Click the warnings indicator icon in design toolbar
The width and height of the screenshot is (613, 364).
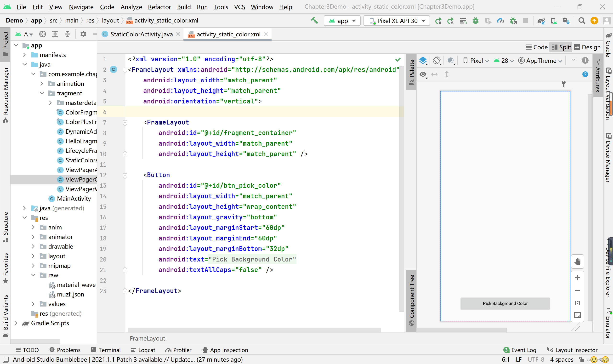coord(585,60)
